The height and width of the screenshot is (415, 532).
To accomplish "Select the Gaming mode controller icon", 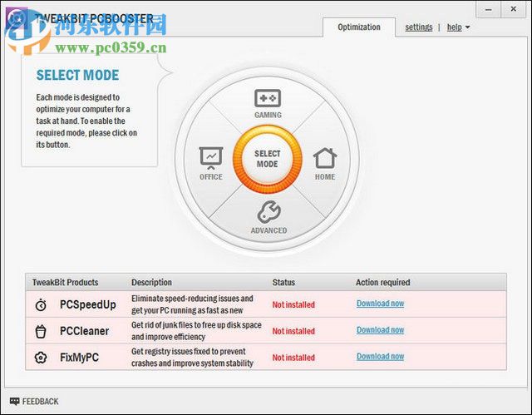I will coord(268,98).
